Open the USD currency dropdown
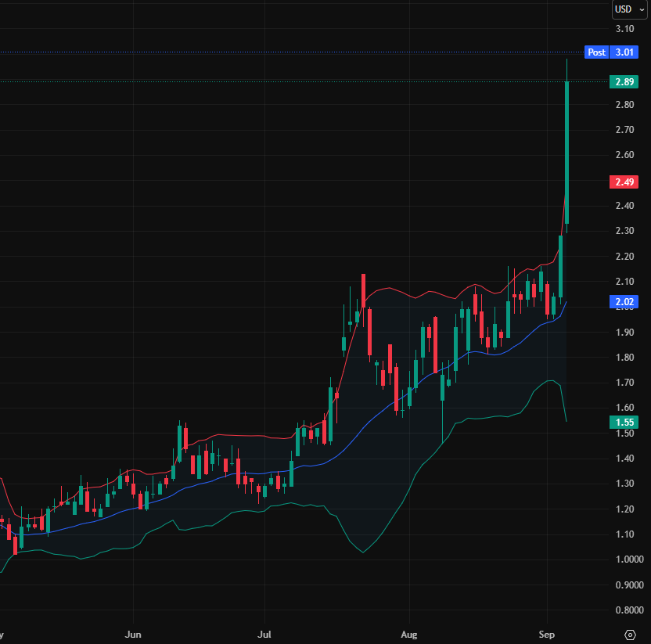 (x=629, y=9)
